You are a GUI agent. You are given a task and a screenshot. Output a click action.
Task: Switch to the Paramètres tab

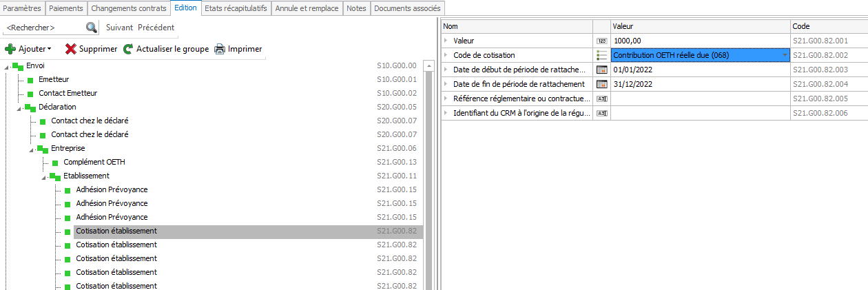pos(23,8)
